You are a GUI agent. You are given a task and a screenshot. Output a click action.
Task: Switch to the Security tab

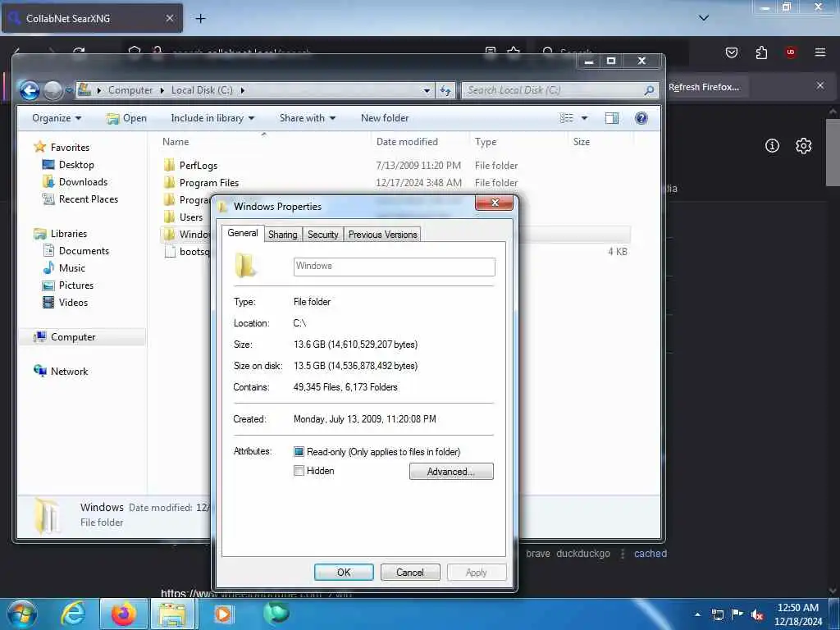coord(322,235)
